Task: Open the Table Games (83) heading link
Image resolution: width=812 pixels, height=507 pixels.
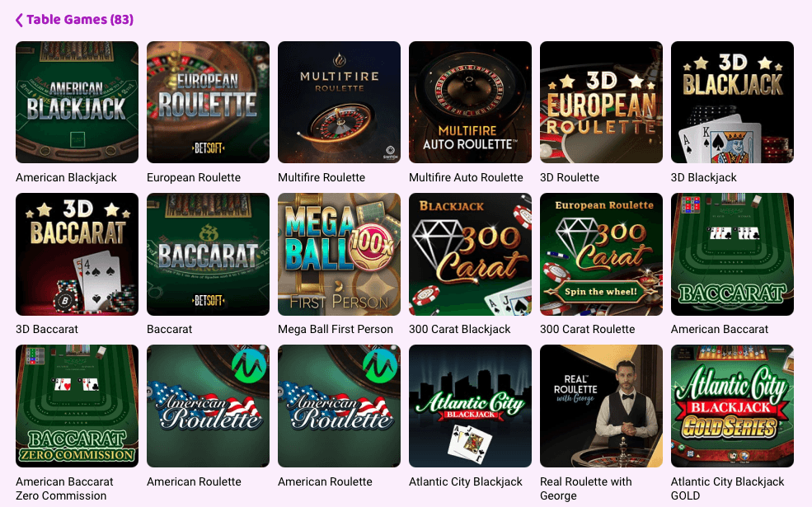Action: click(80, 20)
